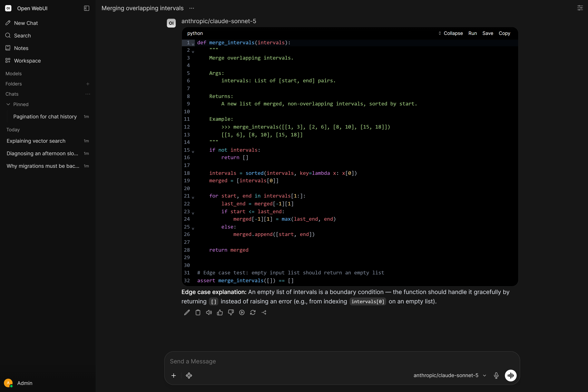The width and height of the screenshot is (588, 392).
Task: Click the Today section label
Action: pos(13,130)
